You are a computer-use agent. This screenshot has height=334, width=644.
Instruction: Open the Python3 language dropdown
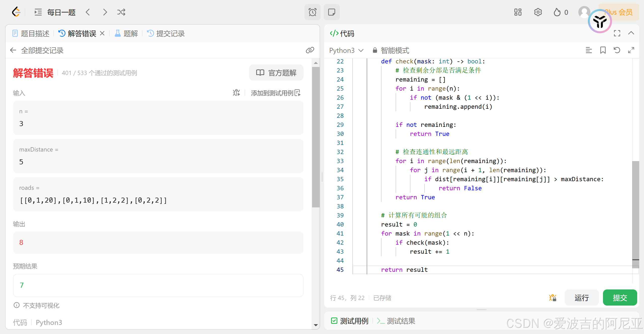(x=346, y=51)
